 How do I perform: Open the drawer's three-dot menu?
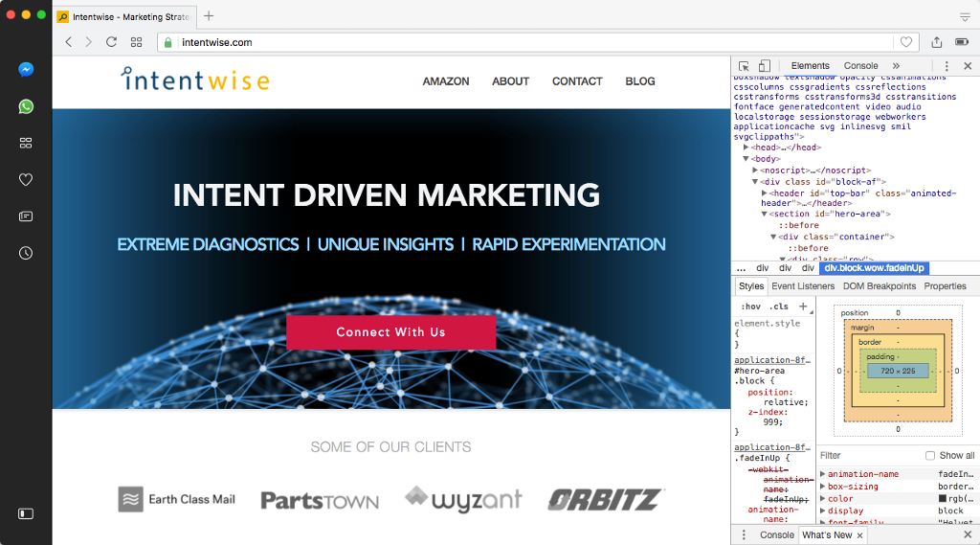click(744, 535)
